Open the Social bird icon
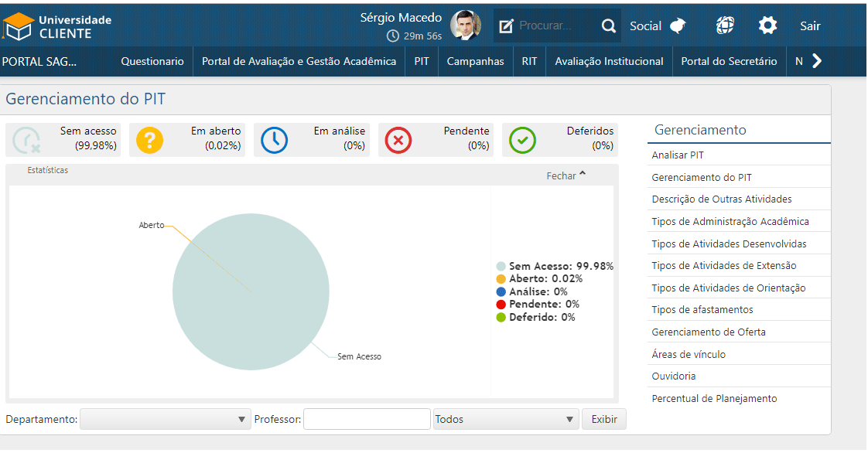The height and width of the screenshot is (453, 868). pos(678,26)
